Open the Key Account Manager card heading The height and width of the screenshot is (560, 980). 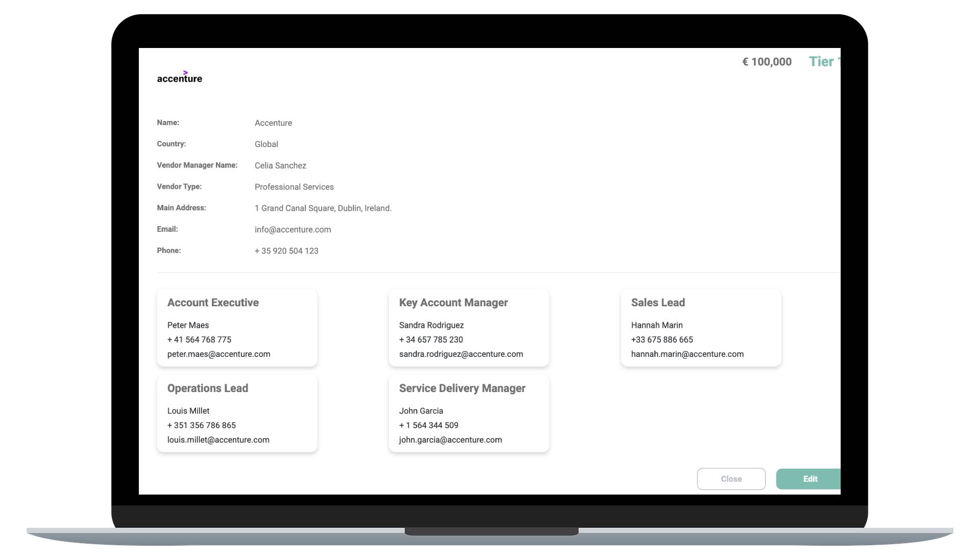453,303
